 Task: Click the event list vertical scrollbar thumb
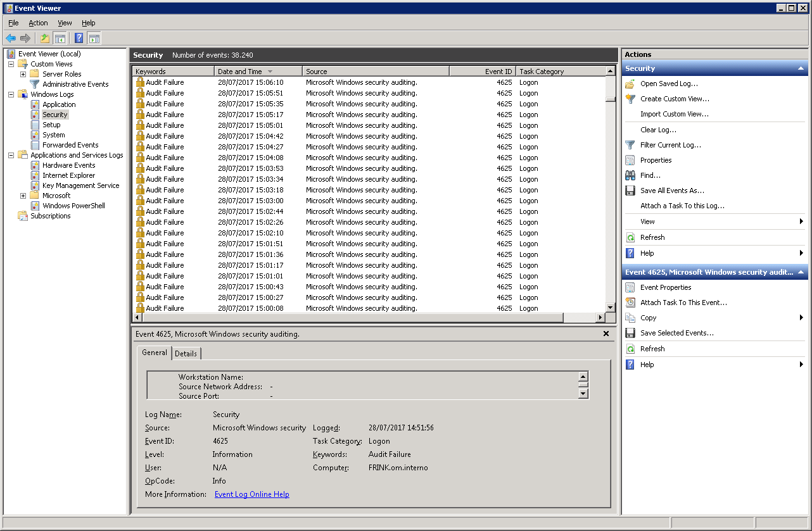[x=610, y=99]
